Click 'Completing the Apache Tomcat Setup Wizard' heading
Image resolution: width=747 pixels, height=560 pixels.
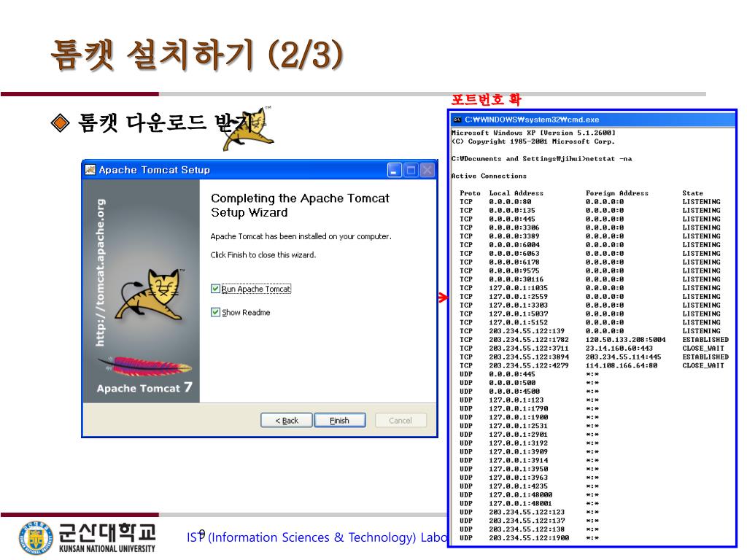coord(300,205)
